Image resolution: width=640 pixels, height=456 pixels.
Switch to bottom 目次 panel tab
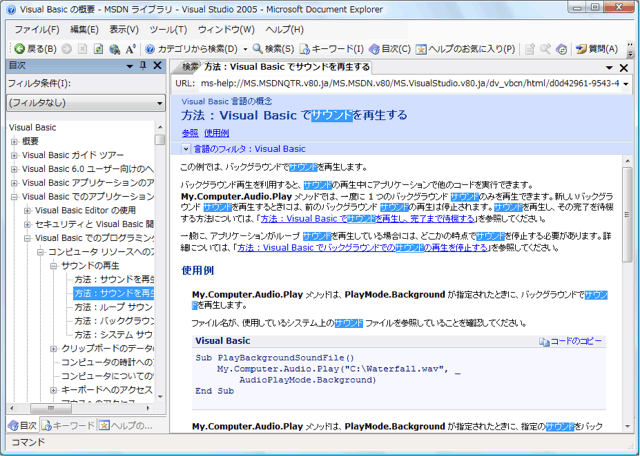[23, 426]
